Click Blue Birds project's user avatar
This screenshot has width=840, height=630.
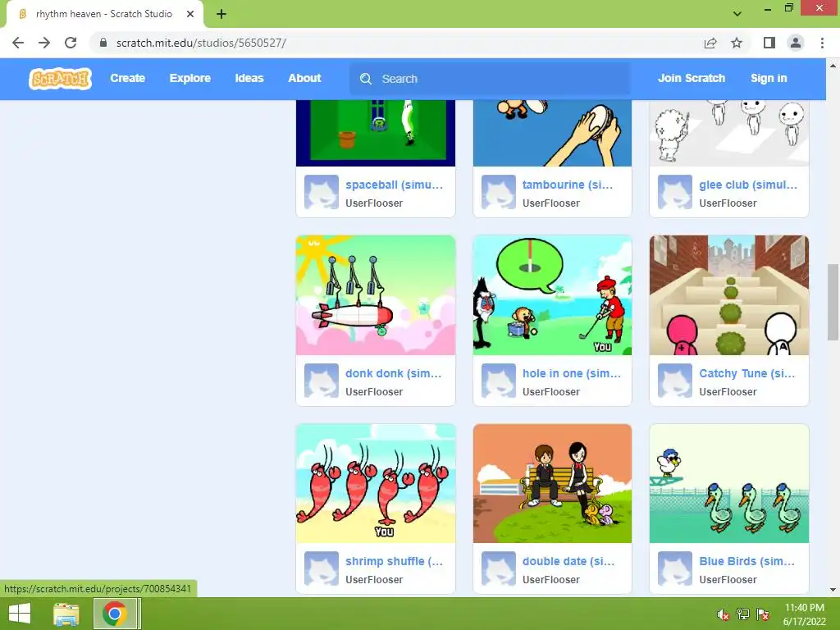[x=675, y=568]
